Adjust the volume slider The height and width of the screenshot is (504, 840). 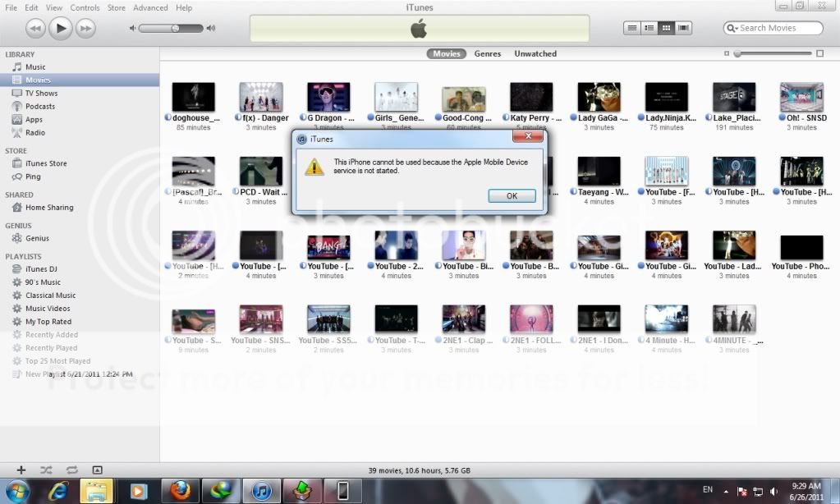pyautogui.click(x=175, y=29)
